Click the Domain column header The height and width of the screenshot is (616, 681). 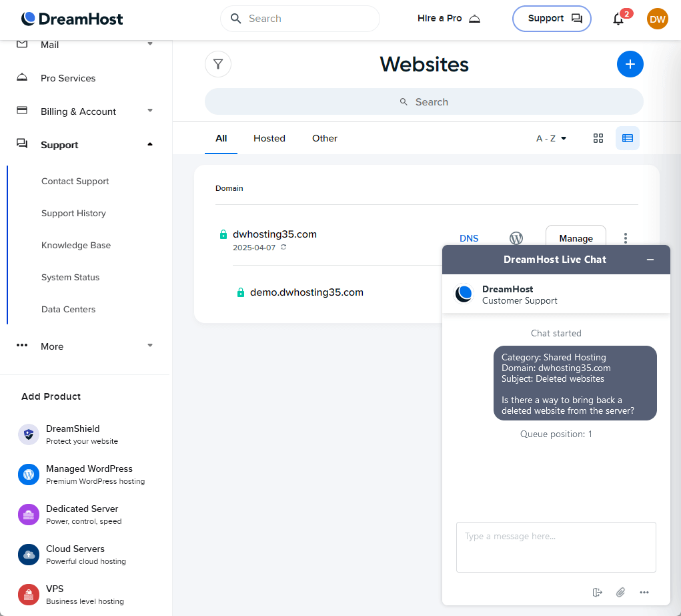(229, 188)
